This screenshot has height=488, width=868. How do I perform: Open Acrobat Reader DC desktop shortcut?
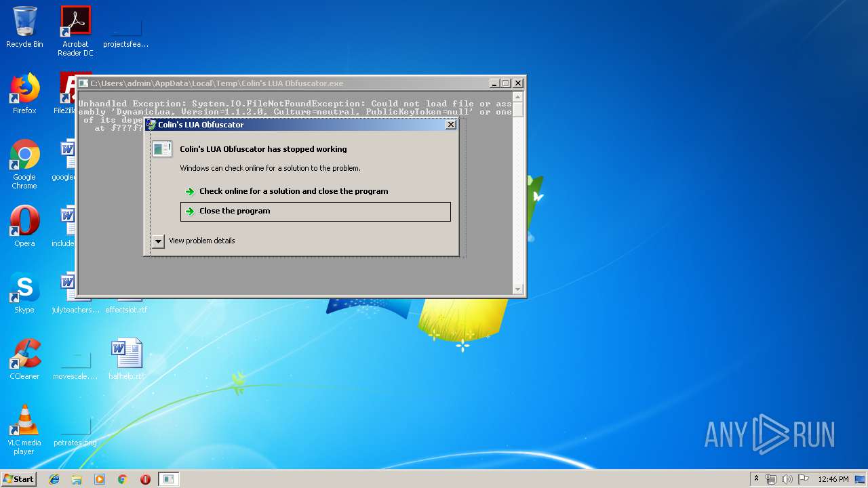click(x=75, y=30)
